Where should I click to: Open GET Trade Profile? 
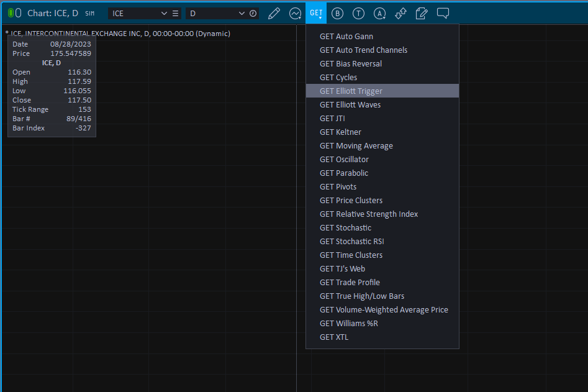tap(382, 283)
